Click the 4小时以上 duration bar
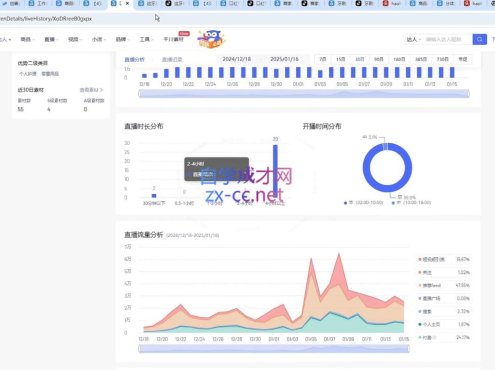Viewport: 495px width, 370px height. click(275, 171)
